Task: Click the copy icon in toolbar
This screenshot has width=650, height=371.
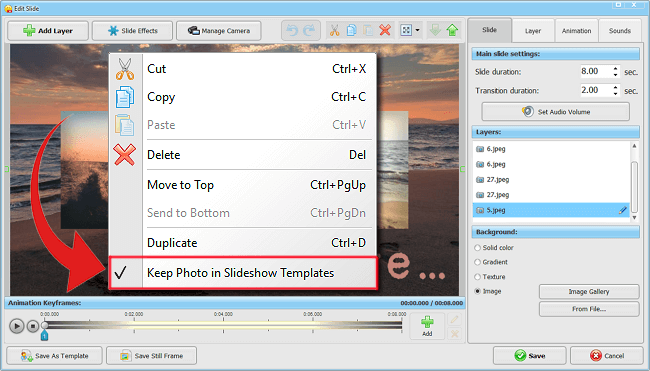Action: (x=352, y=30)
